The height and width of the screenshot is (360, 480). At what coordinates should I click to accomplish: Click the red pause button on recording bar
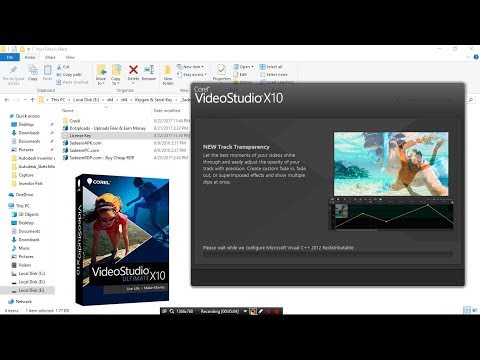(269, 311)
